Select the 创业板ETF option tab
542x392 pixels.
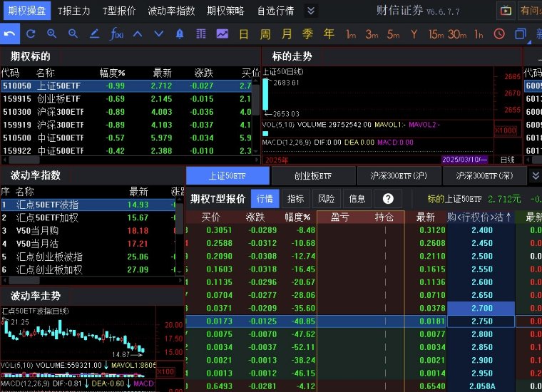pos(313,176)
